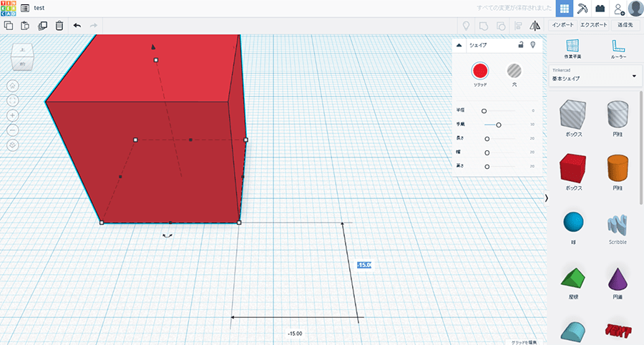Click the インポート (Import) button
This screenshot has height=345, width=644.
[562, 25]
